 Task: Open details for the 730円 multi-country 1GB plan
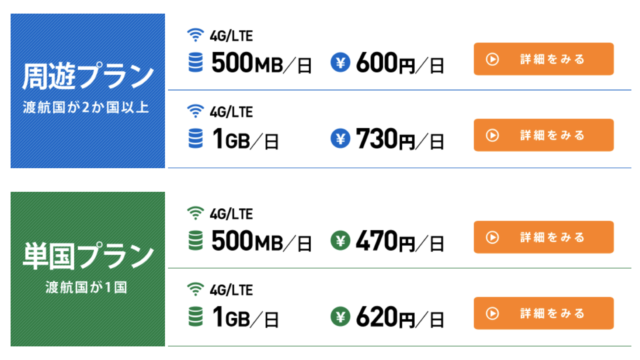pos(543,135)
